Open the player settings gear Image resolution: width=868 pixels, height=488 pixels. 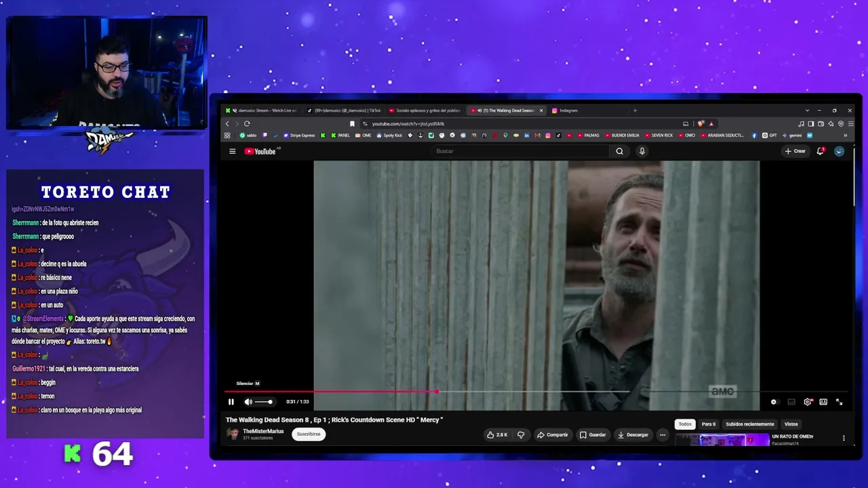point(807,402)
